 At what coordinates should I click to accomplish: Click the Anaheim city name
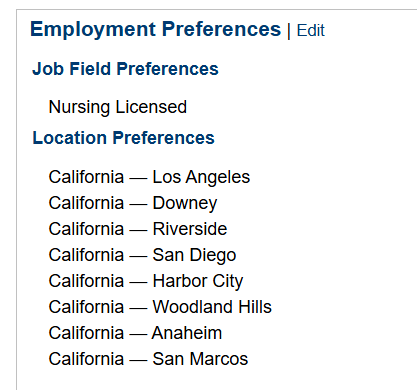pos(187,333)
